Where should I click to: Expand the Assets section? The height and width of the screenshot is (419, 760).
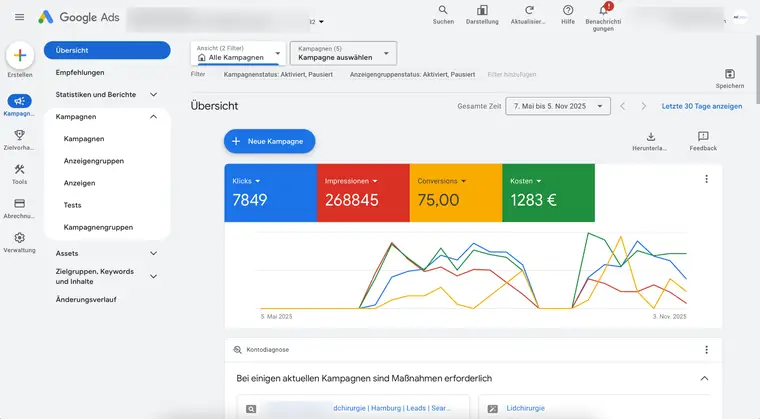pyautogui.click(x=154, y=253)
